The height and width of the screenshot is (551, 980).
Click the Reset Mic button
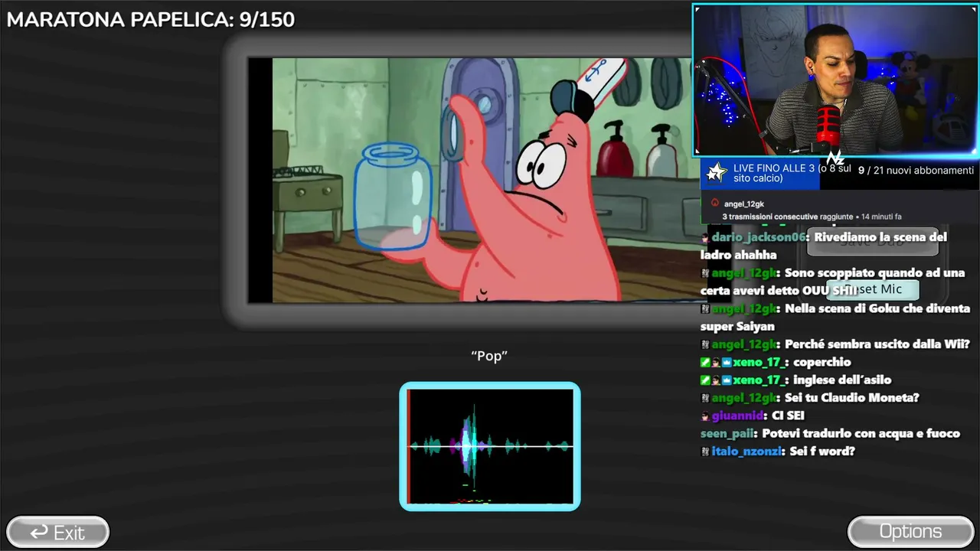click(x=873, y=289)
